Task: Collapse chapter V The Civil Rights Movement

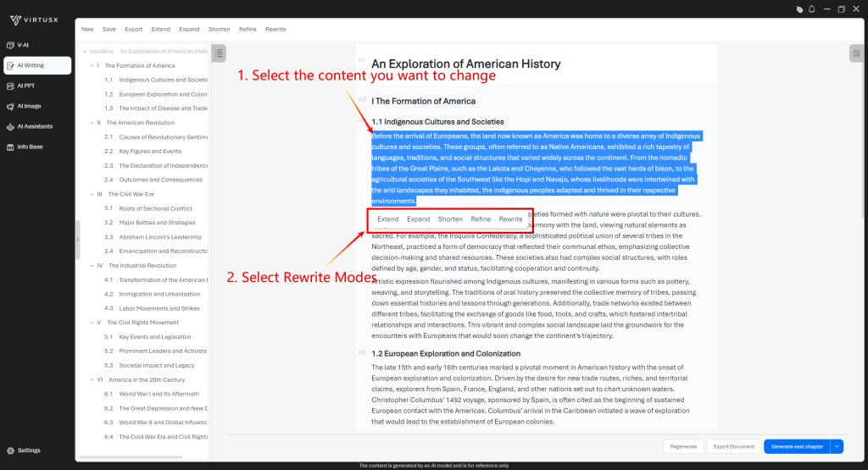Action: point(92,323)
